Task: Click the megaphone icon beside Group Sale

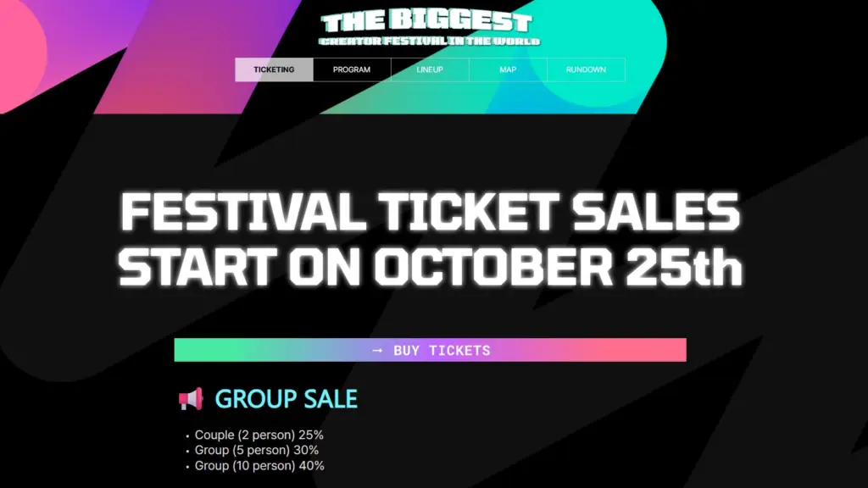Action: [x=191, y=398]
